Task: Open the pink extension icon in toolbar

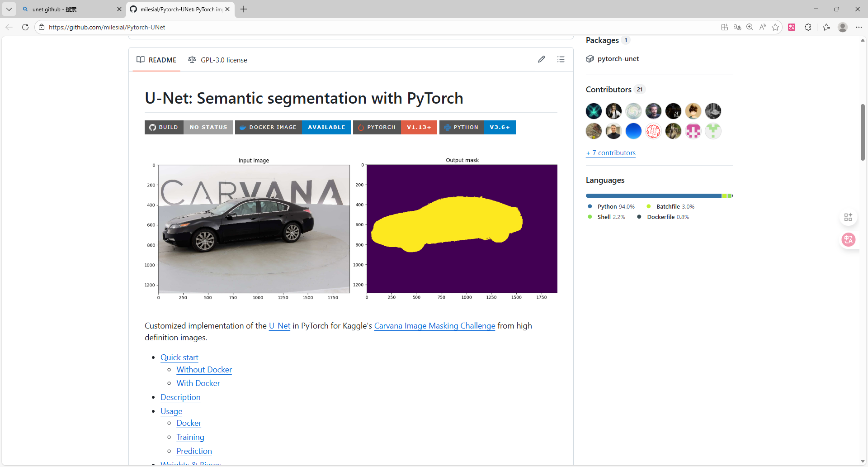Action: [792, 27]
